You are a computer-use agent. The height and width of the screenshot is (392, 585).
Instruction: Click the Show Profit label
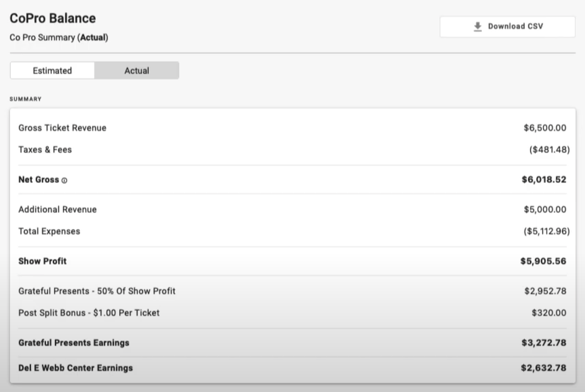coord(43,261)
